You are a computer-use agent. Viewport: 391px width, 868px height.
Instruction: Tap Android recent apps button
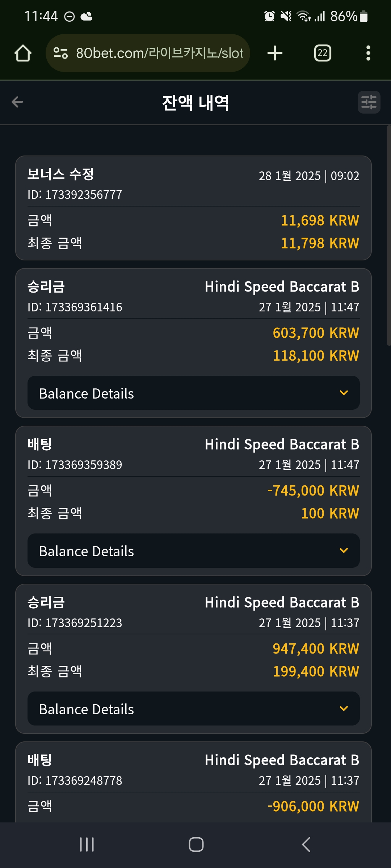[x=87, y=844]
